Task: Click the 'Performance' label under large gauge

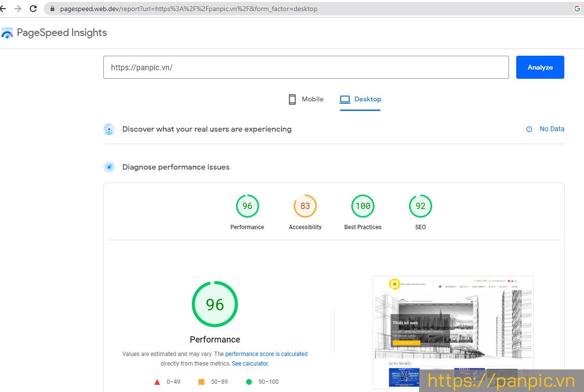Action: pyautogui.click(x=215, y=340)
